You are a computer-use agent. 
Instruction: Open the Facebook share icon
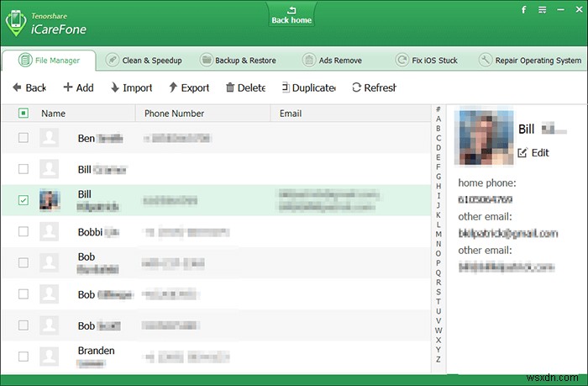(x=524, y=10)
